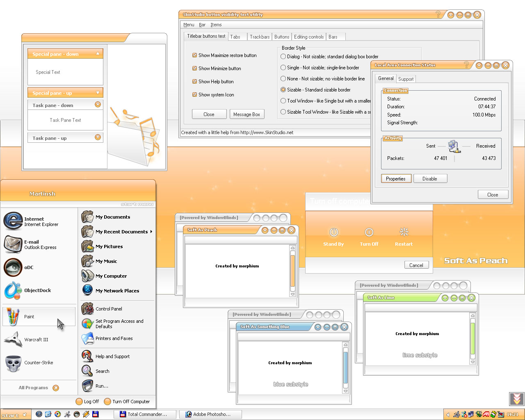Open My Pictures folder icon

pos(87,247)
